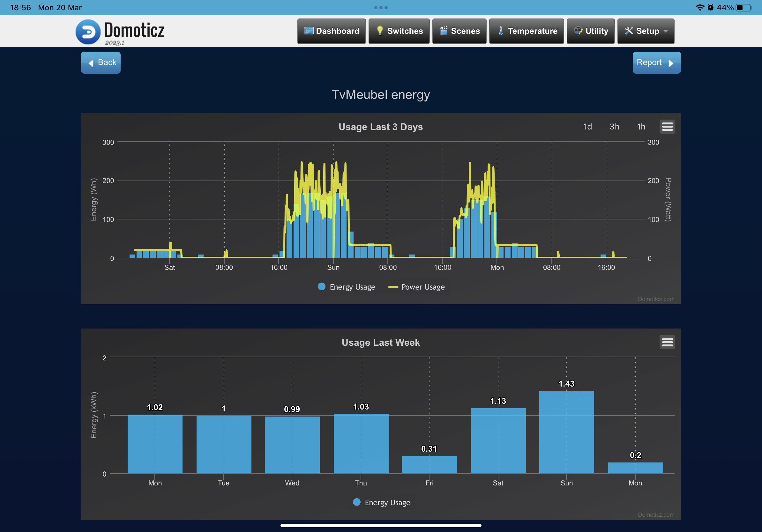Select the Switches lightbulb icon
The width and height of the screenshot is (762, 532).
click(380, 31)
